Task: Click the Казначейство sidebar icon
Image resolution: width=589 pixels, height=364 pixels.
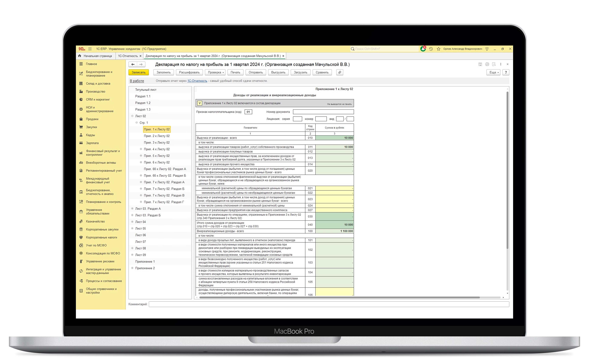Action: (x=81, y=221)
